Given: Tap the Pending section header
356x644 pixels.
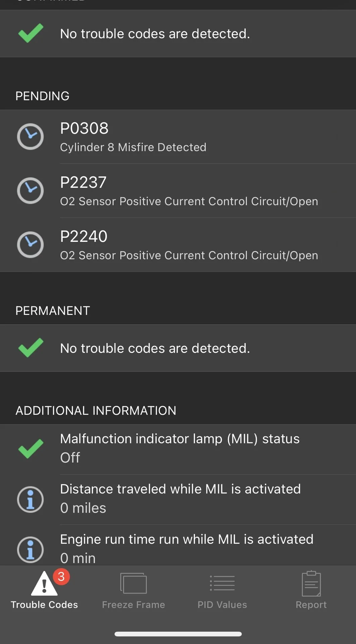Looking at the screenshot, I should pos(43,96).
